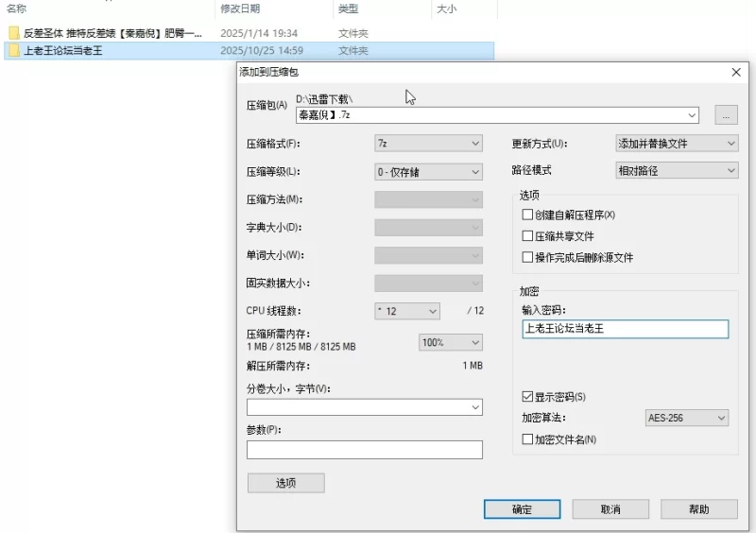The height and width of the screenshot is (533, 756).
Task: Click the folder icon of the first listed folder
Action: tap(14, 33)
